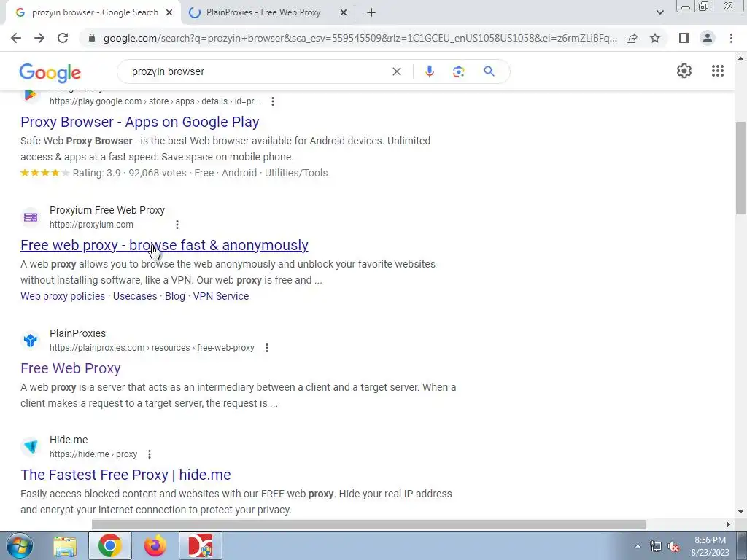This screenshot has height=560, width=747.
Task: Click the Hide.me favicon
Action: point(31,447)
